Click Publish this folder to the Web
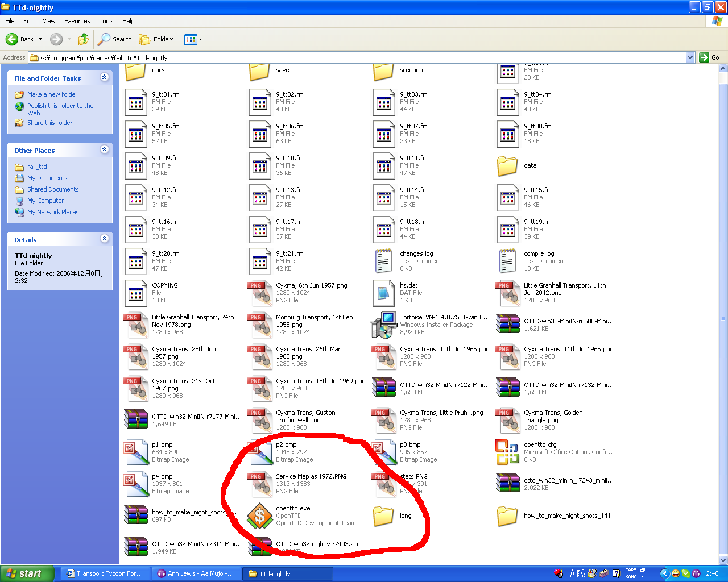The width and height of the screenshot is (728, 582). point(60,109)
